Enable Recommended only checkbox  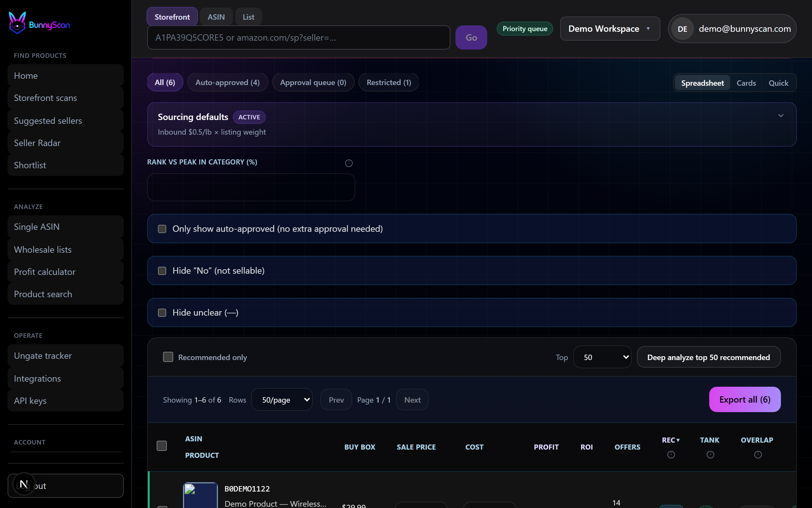click(168, 357)
